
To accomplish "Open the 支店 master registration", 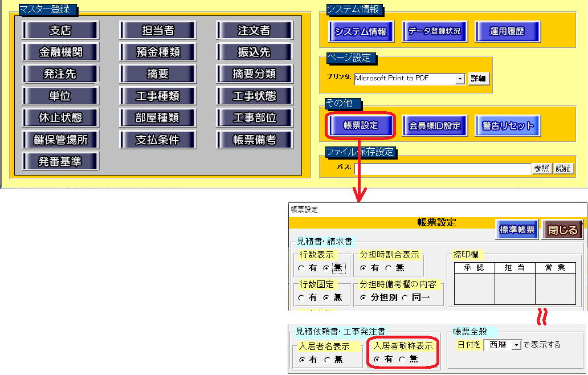I will pos(60,30).
